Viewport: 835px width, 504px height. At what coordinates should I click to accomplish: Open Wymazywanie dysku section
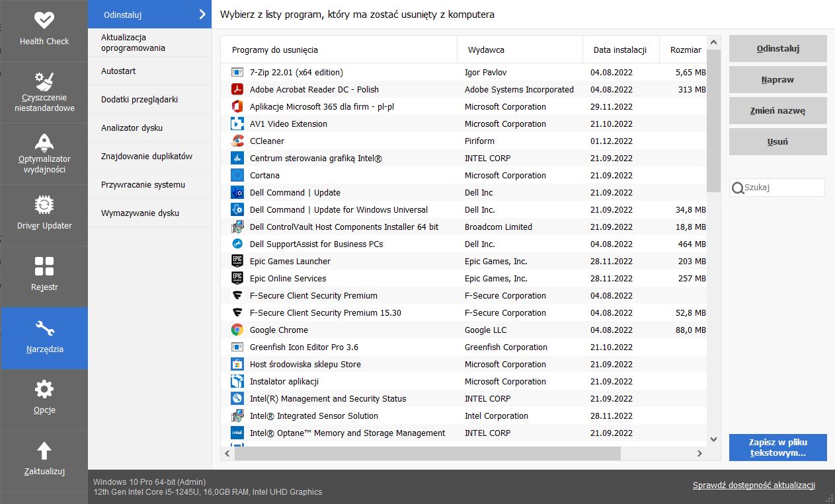point(150,213)
